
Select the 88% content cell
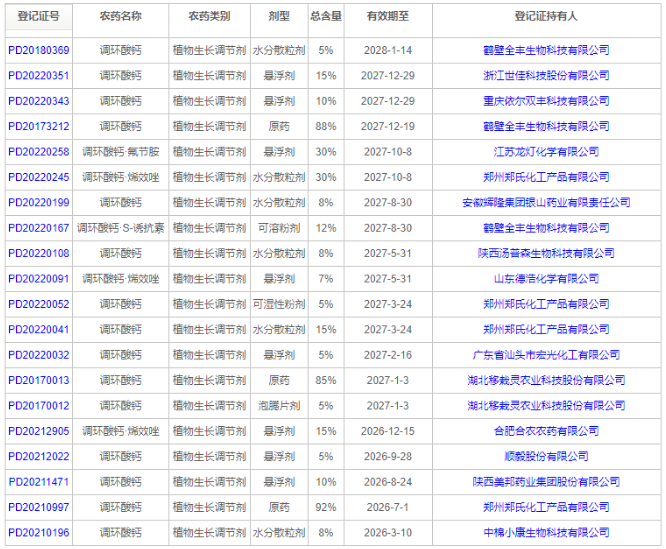pos(326,127)
